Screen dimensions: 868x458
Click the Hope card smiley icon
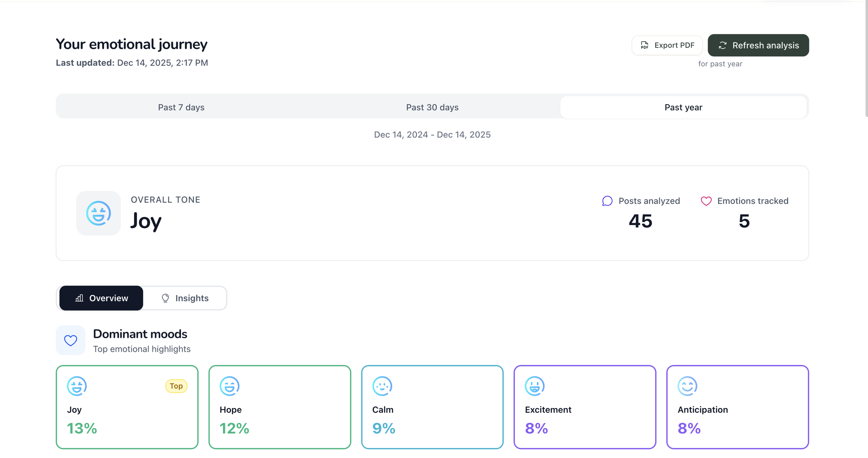click(229, 386)
